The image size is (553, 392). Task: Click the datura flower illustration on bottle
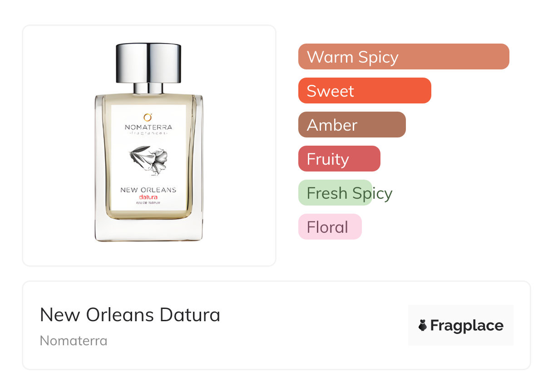pyautogui.click(x=148, y=160)
